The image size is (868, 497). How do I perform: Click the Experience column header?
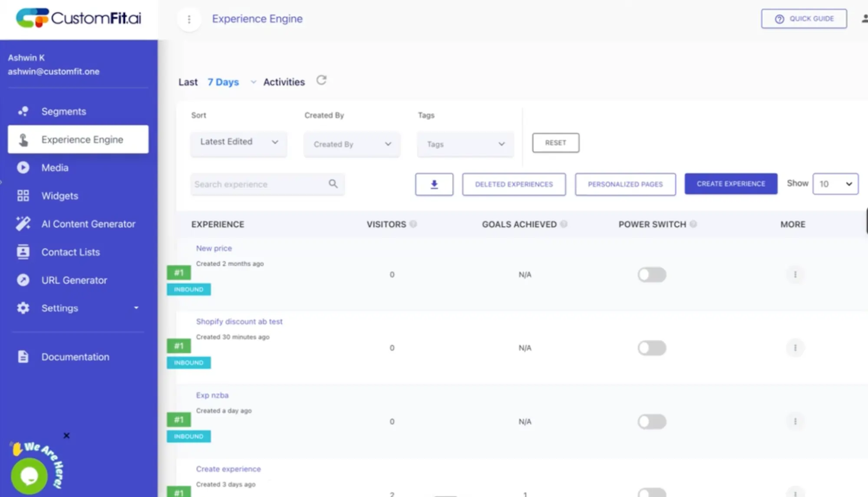[218, 224]
